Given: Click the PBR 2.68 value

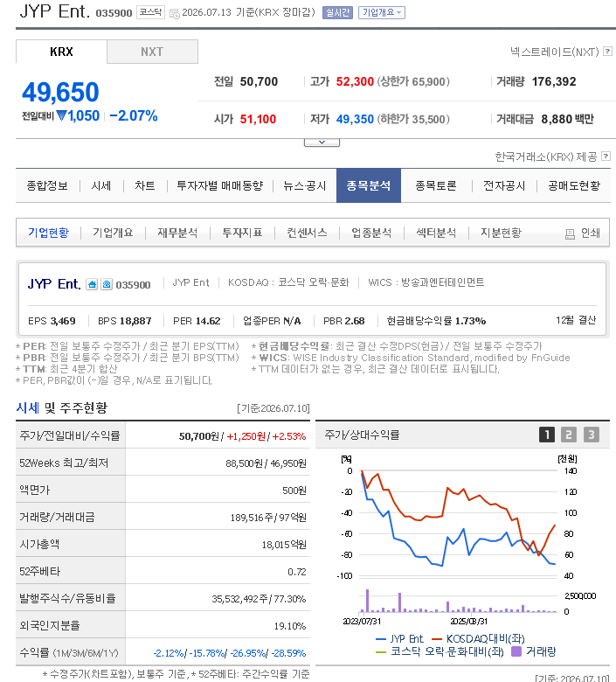Looking at the screenshot, I should pyautogui.click(x=353, y=321).
